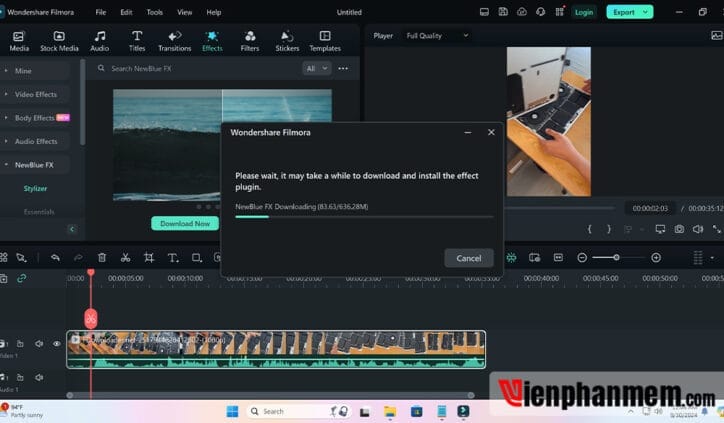Select the Effects tab
This screenshot has width=724, height=423.
[212, 41]
